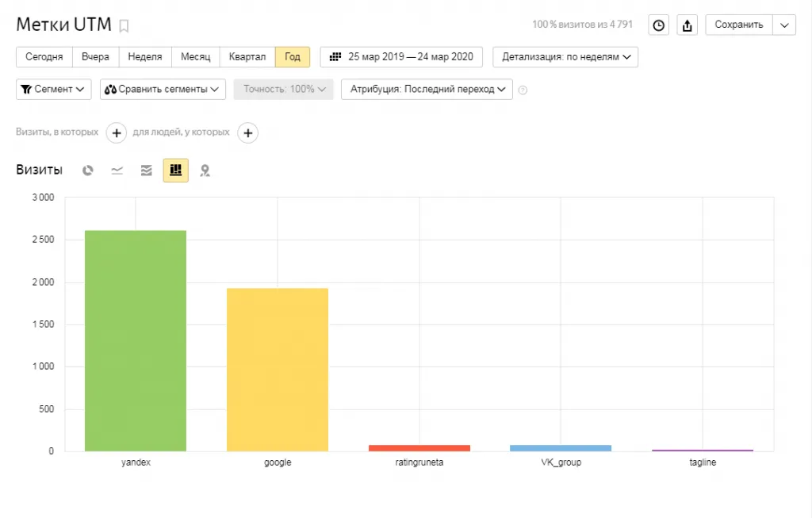Click the VK_group axis label
This screenshot has width=812, height=518.
click(x=561, y=462)
